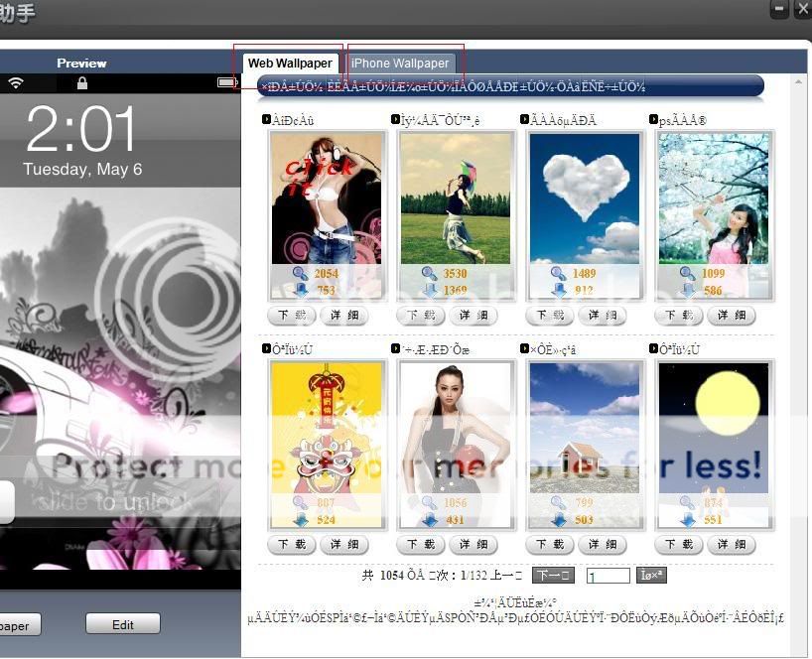Select the Preview panel header
The image size is (812, 659).
coord(81,64)
